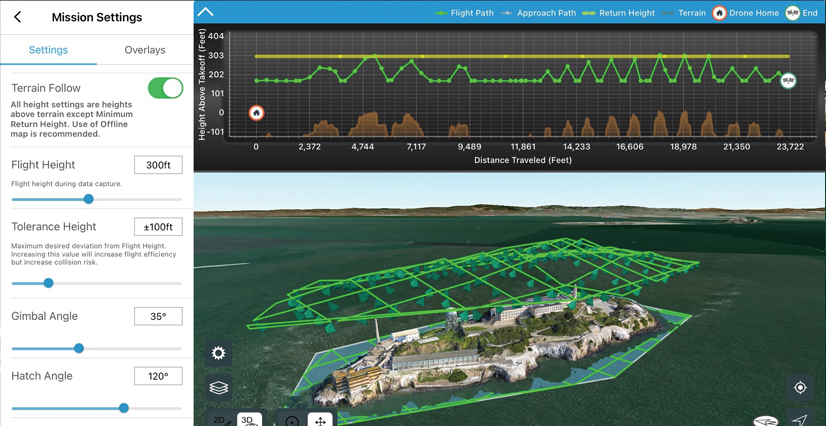Tap the location arrow navigation button
Viewport: 826px width, 426px height.
[800, 419]
